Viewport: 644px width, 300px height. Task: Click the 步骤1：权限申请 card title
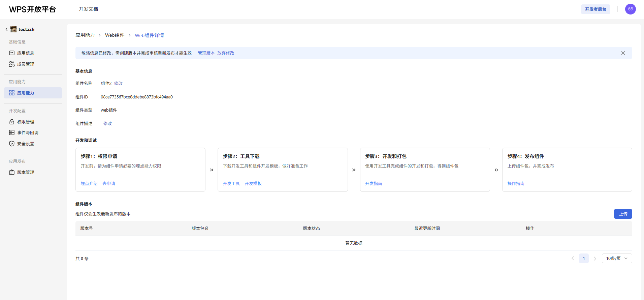(x=99, y=156)
